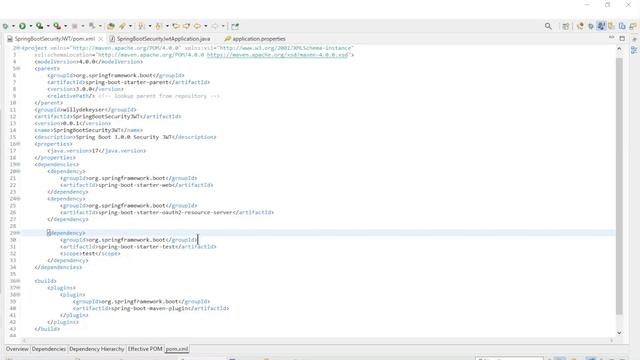
Task: Open Back navigation history dropdown
Action: (206, 26)
